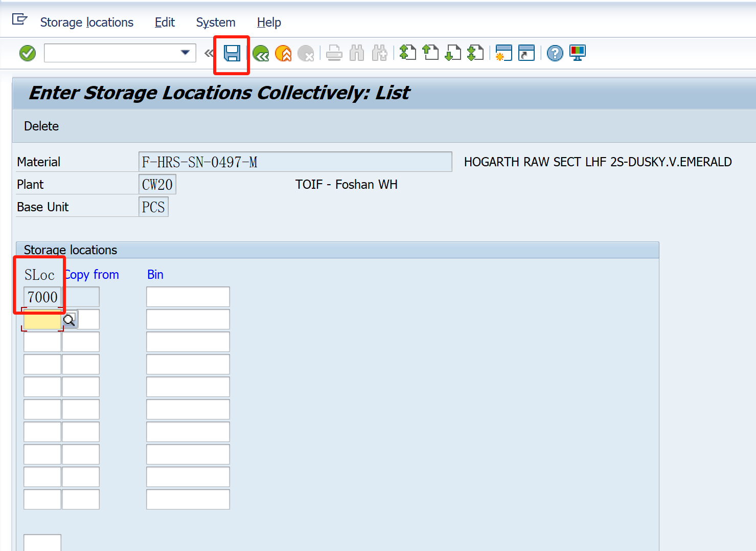The height and width of the screenshot is (551, 756).
Task: Open the System menu
Action: [x=215, y=23]
